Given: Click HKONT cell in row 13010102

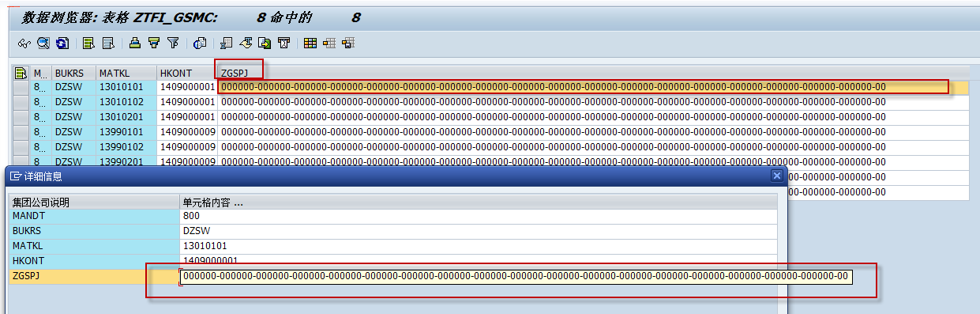Looking at the screenshot, I should click(x=187, y=102).
